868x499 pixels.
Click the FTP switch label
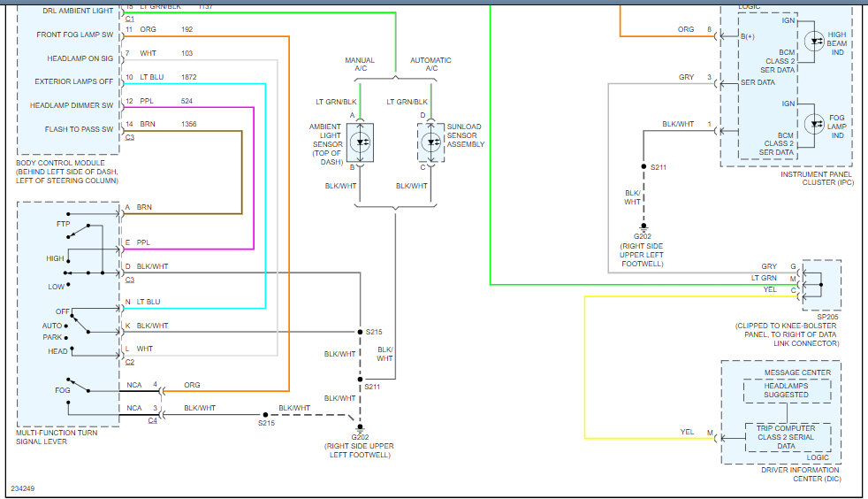(63, 224)
